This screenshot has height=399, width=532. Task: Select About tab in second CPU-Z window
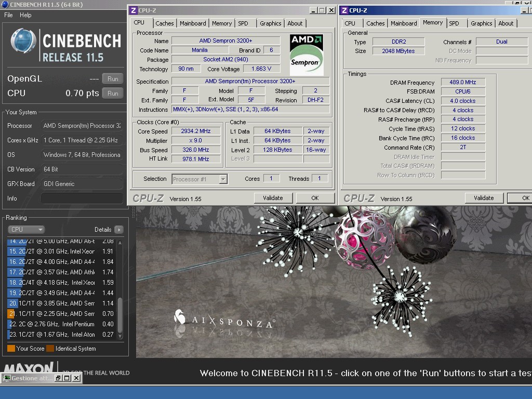[506, 23]
